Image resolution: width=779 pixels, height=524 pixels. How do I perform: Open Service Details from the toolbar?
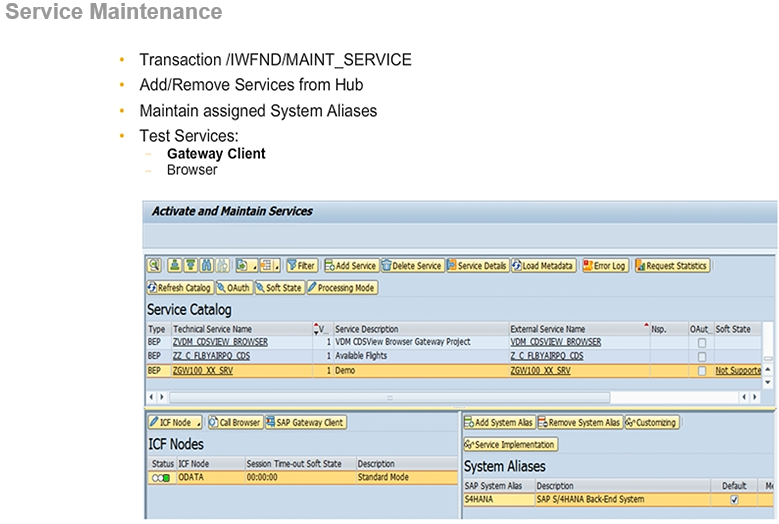tap(477, 266)
